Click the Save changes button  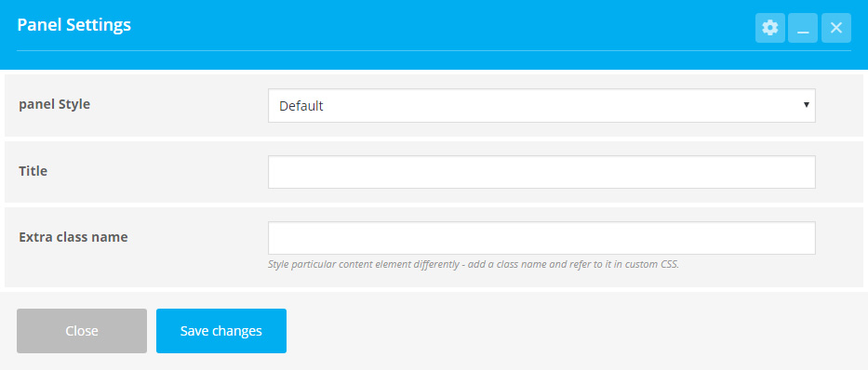[x=220, y=331]
